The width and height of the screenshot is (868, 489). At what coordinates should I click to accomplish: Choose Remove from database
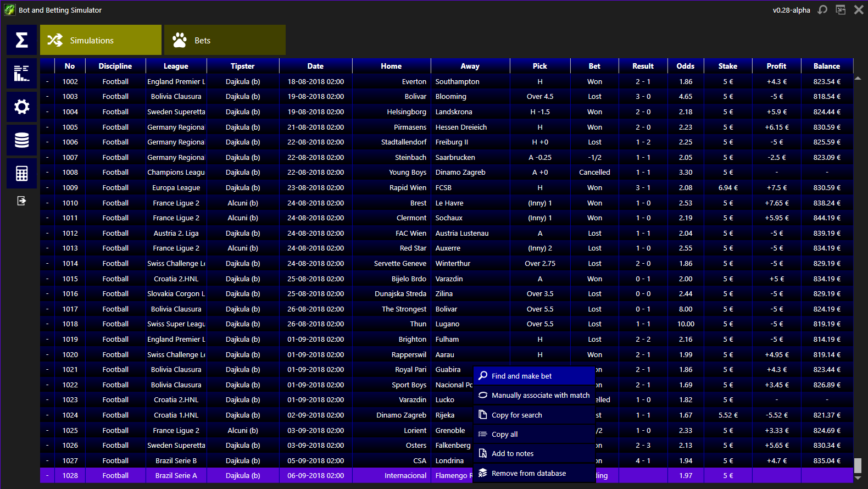point(535,473)
